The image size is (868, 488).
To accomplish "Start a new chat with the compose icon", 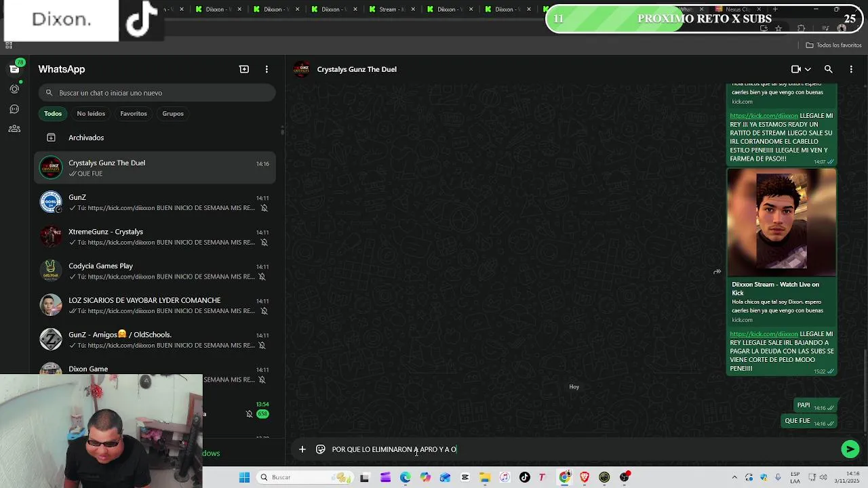I will click(x=244, y=69).
